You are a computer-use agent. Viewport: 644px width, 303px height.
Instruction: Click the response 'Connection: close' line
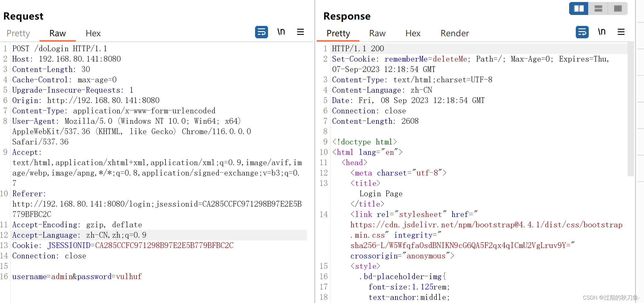pyautogui.click(x=369, y=111)
